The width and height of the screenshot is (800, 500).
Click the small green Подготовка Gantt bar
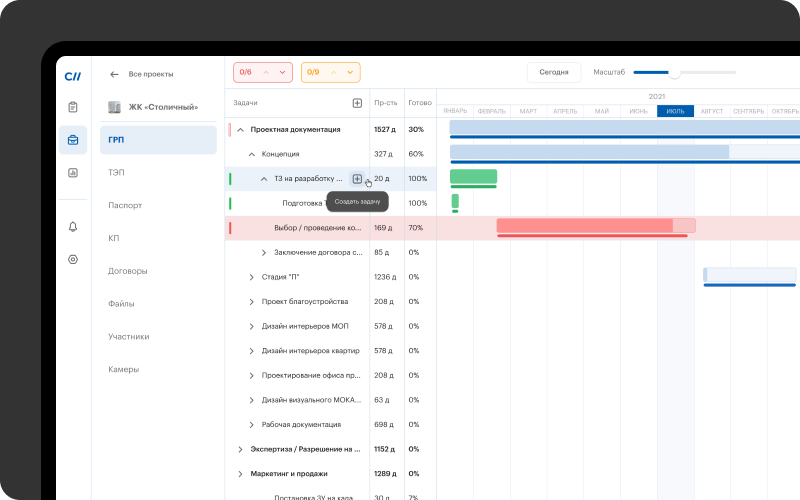coord(455,201)
